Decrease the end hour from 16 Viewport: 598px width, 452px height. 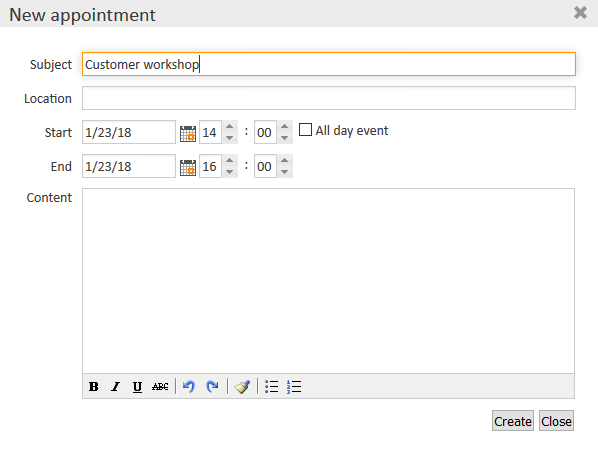pyautogui.click(x=229, y=172)
